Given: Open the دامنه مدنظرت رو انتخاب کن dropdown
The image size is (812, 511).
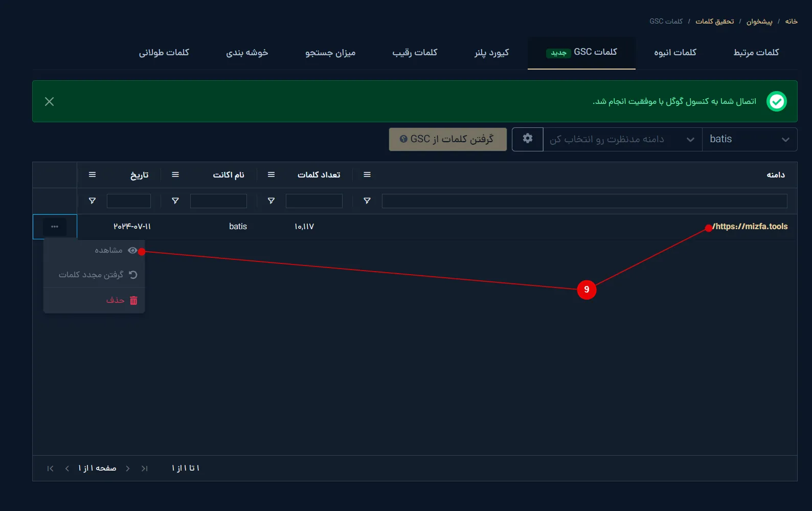Looking at the screenshot, I should tap(622, 139).
